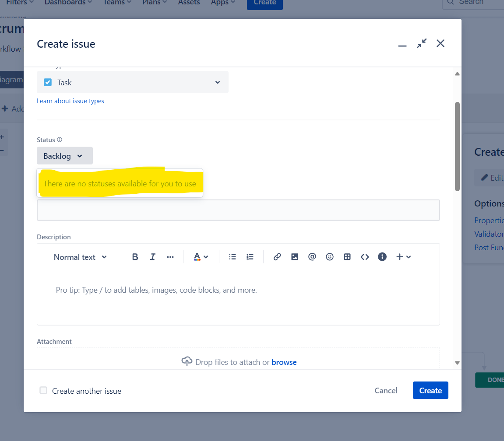Insert a bullet list
The height and width of the screenshot is (441, 504).
tap(233, 257)
